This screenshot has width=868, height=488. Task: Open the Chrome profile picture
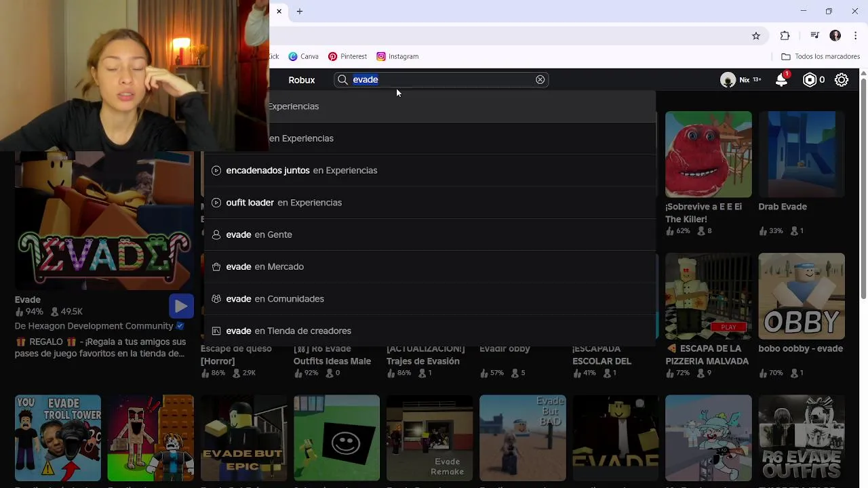[x=835, y=36]
